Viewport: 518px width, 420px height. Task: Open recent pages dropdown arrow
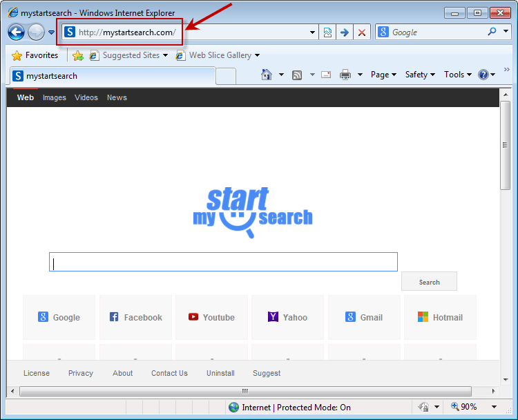point(51,32)
